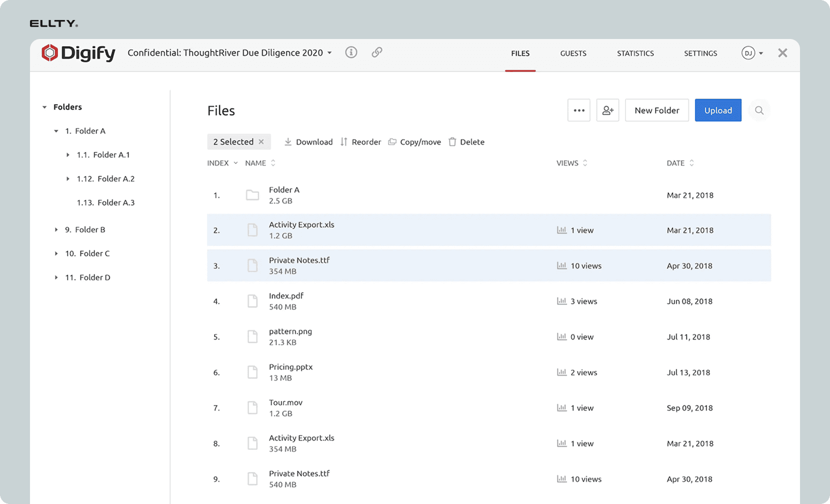This screenshot has width=830, height=504.
Task: Click views chart icon for Index.pdf
Action: (x=561, y=301)
